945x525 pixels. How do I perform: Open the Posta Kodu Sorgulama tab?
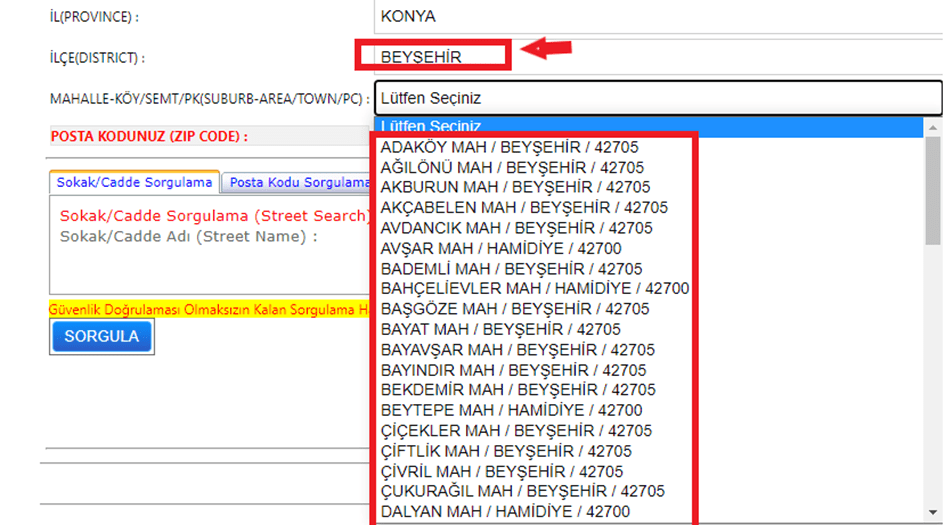coord(298,183)
